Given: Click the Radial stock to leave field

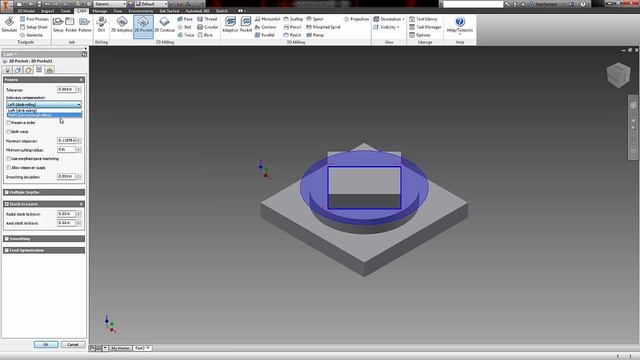Looking at the screenshot, I should pyautogui.click(x=67, y=214).
